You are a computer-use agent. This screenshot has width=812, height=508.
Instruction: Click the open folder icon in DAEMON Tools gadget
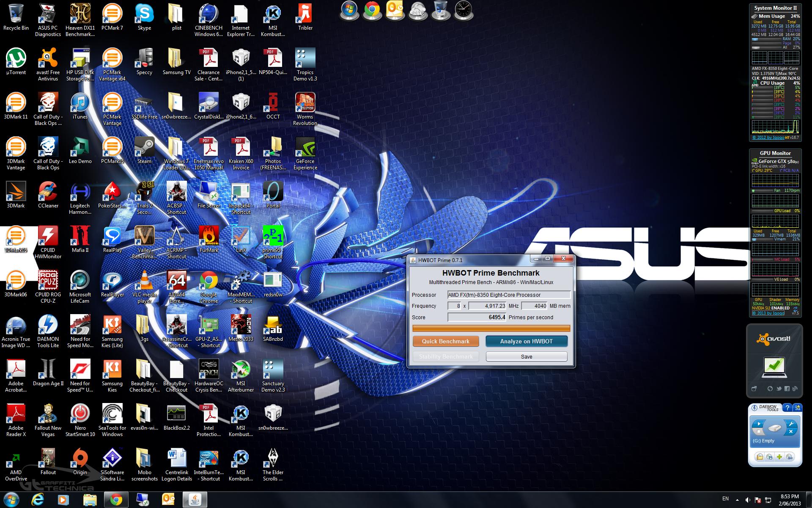[x=760, y=457]
